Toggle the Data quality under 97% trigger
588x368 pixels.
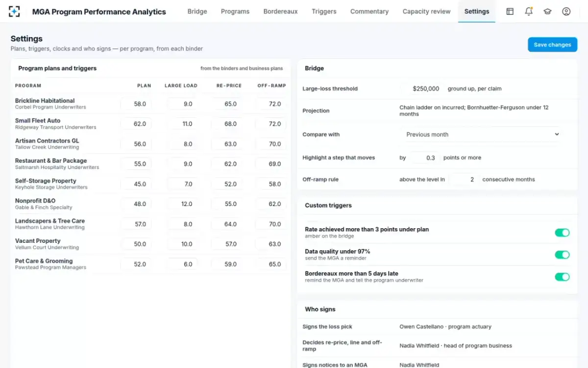[x=562, y=255]
